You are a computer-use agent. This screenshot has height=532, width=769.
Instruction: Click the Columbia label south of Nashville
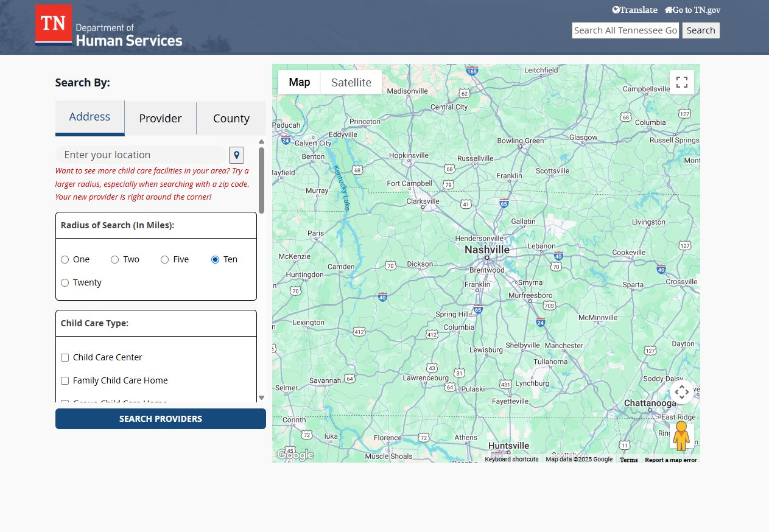[x=459, y=327]
